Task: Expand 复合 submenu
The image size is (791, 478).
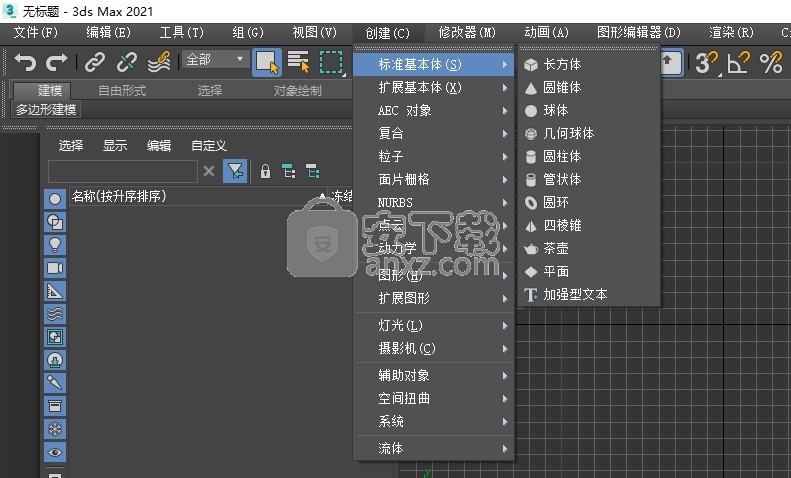Action: click(x=433, y=134)
